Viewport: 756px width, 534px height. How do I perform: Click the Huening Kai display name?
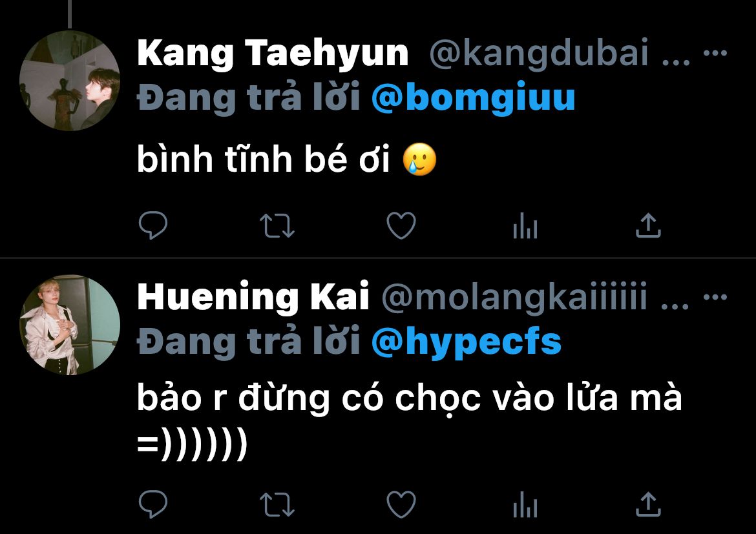coord(253,298)
